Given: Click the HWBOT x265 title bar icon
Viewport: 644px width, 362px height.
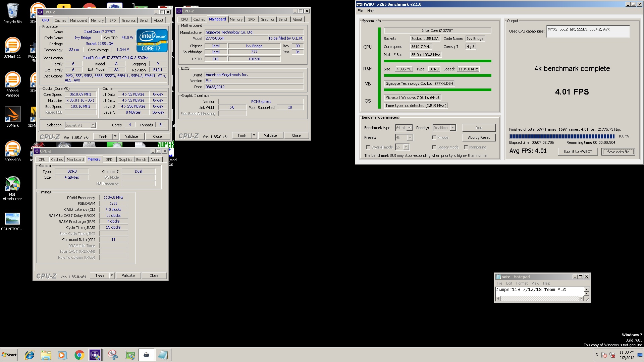Looking at the screenshot, I should (x=359, y=4).
